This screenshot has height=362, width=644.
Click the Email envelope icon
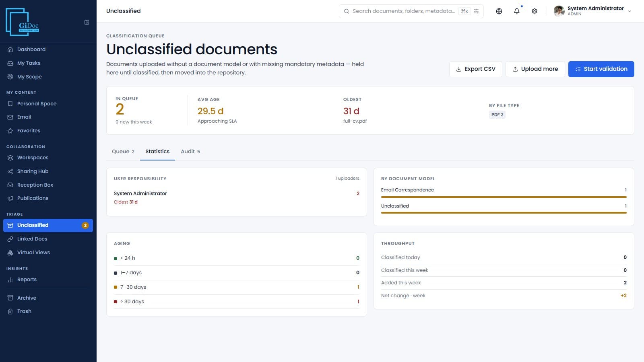point(10,117)
